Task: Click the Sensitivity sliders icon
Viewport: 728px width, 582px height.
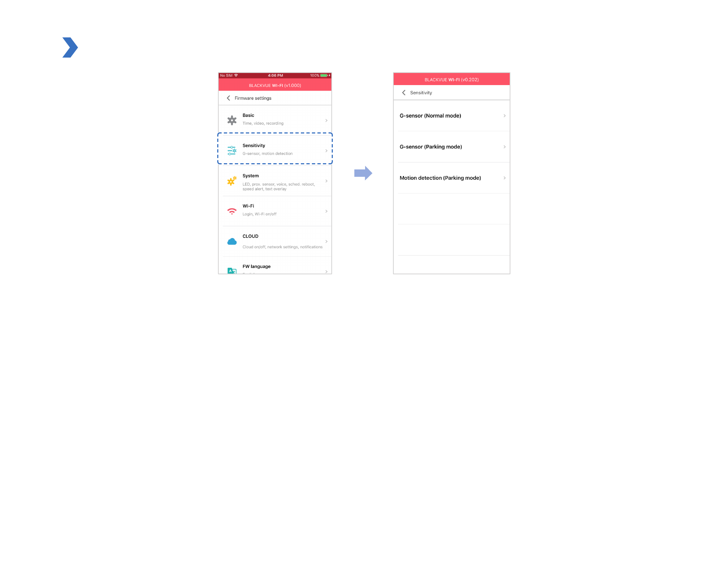Action: click(x=232, y=150)
